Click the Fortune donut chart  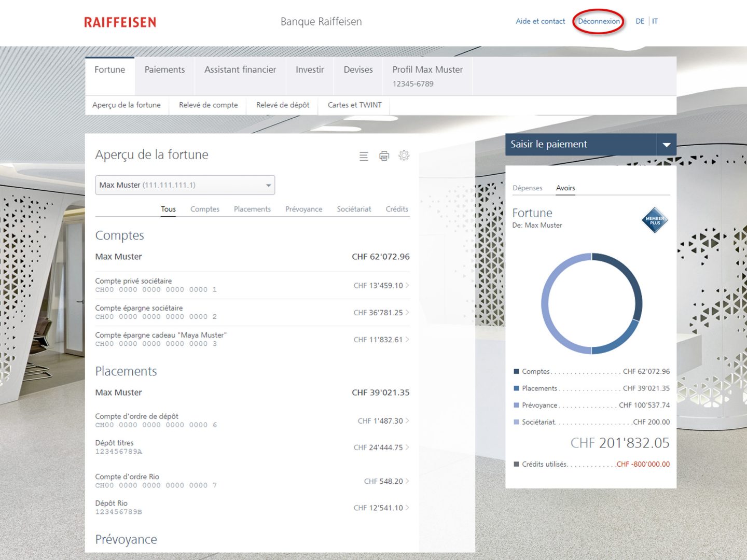591,304
